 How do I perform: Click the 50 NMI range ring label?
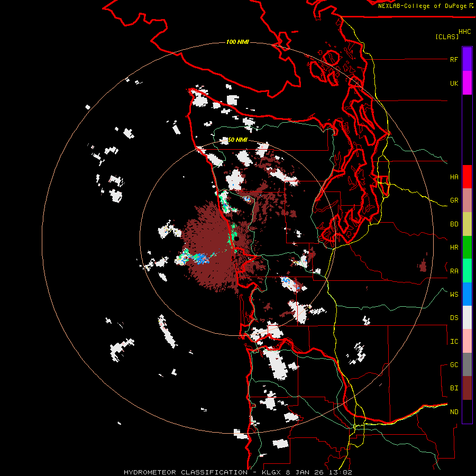point(237,140)
